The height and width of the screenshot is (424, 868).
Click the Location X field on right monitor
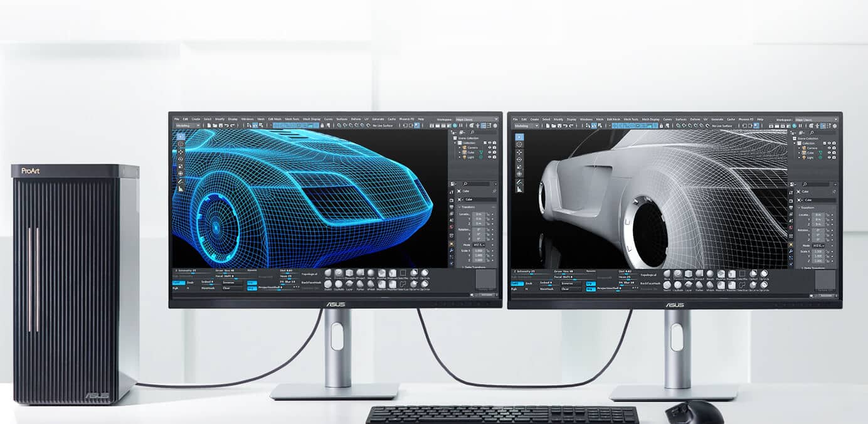point(817,215)
